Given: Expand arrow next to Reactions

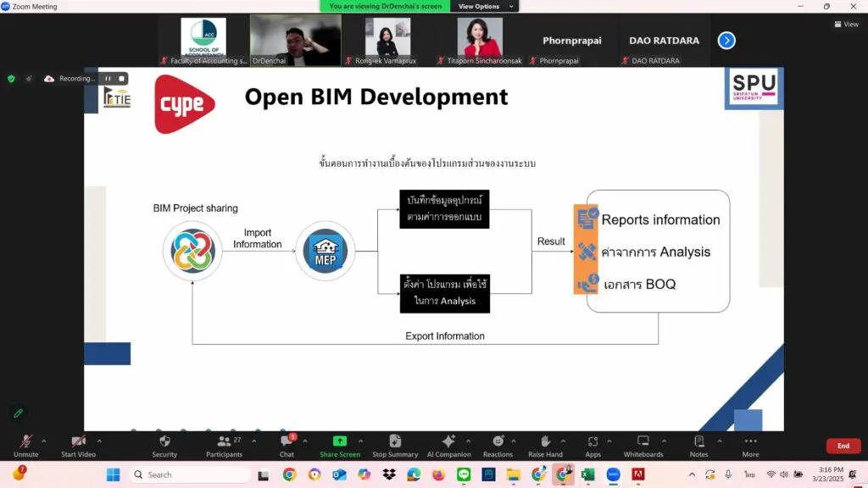Looking at the screenshot, I should pos(513,441).
